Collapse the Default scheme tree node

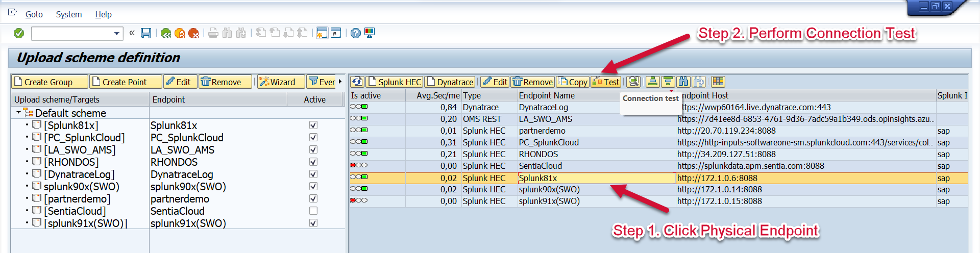19,112
